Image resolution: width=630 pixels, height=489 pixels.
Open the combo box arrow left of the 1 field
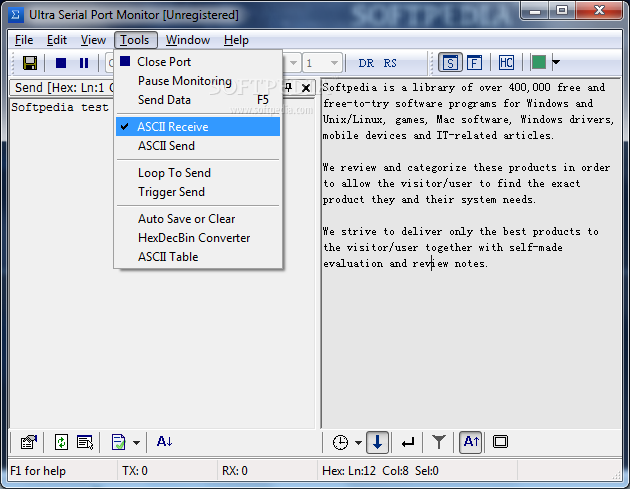click(x=293, y=63)
